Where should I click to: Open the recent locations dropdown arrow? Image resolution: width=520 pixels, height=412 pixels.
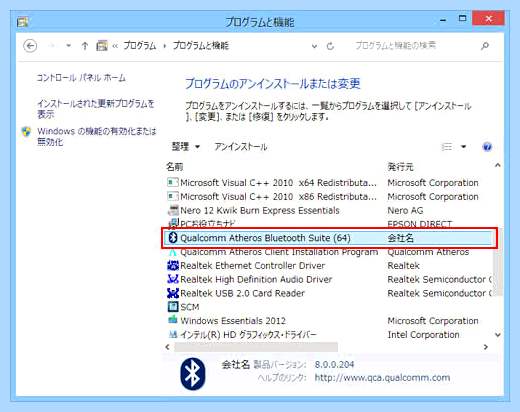[x=69, y=46]
